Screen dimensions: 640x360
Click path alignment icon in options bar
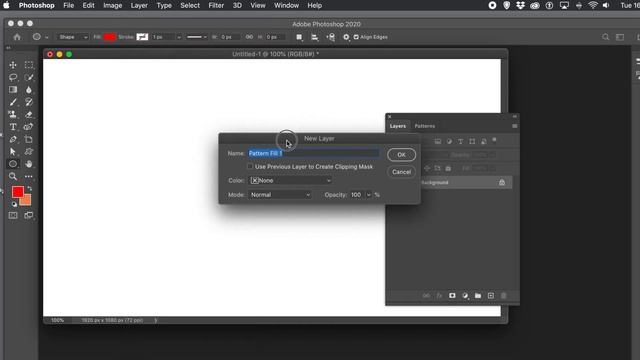(315, 37)
